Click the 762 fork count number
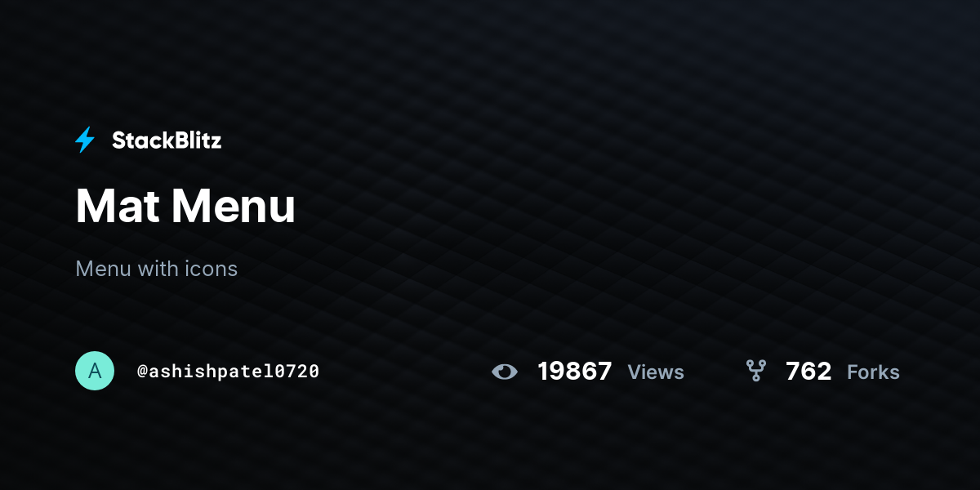Image resolution: width=980 pixels, height=490 pixels. click(808, 372)
